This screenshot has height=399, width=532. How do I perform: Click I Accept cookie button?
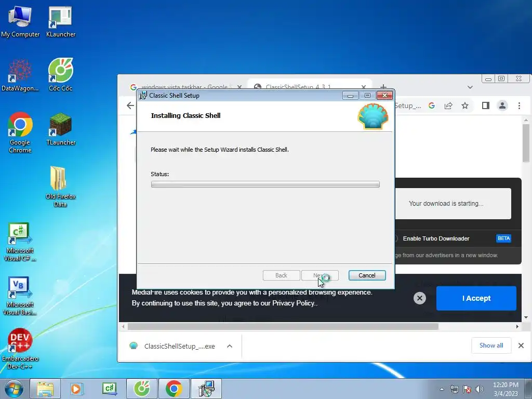tap(476, 298)
